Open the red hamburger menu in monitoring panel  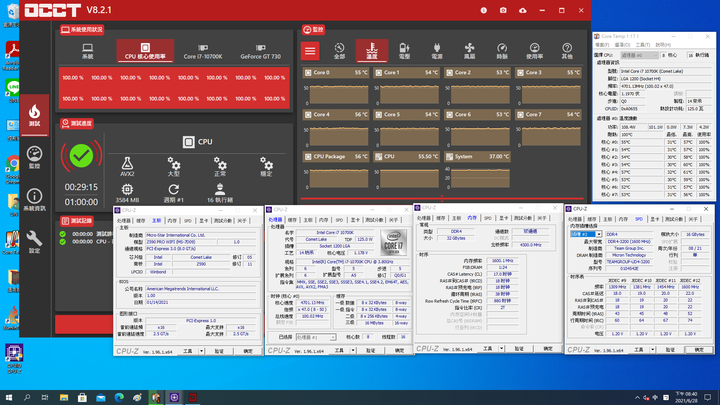click(x=310, y=51)
